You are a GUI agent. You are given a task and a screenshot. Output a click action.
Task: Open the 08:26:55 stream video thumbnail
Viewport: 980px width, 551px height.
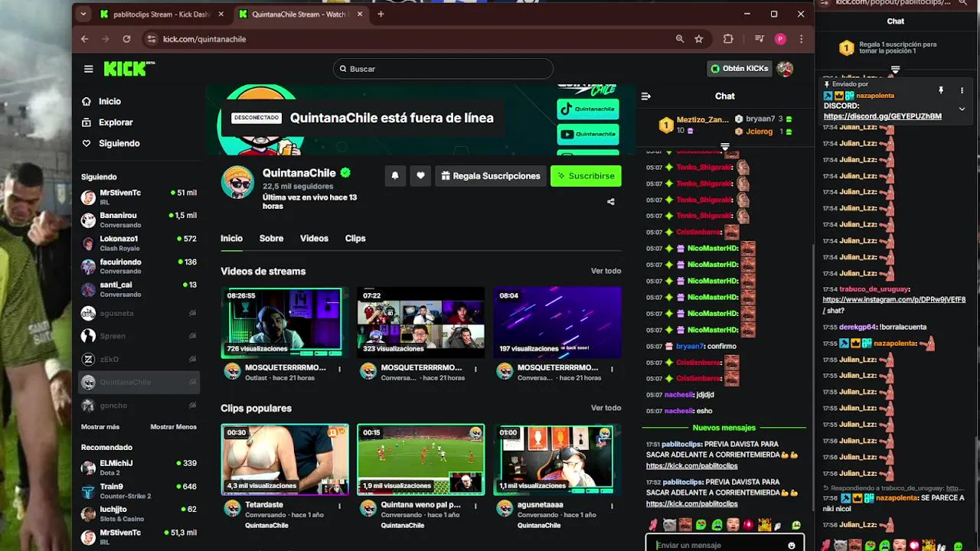tap(284, 322)
